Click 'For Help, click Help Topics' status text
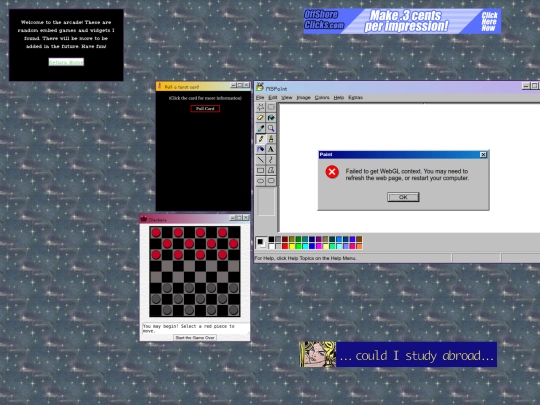The height and width of the screenshot is (405, 540). click(305, 258)
